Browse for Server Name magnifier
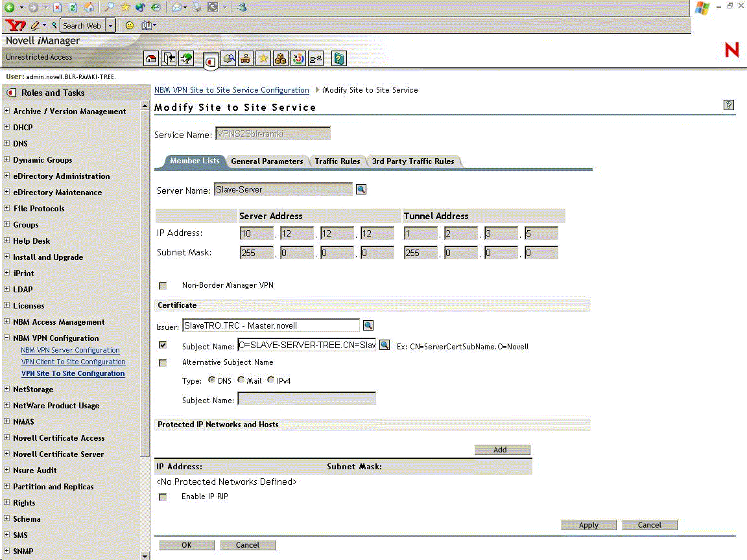 pos(361,189)
